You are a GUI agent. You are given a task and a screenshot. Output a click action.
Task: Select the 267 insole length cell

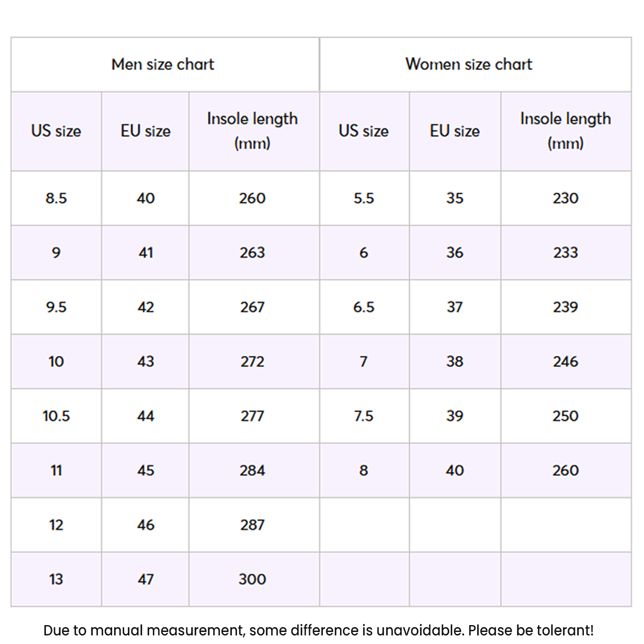252,307
